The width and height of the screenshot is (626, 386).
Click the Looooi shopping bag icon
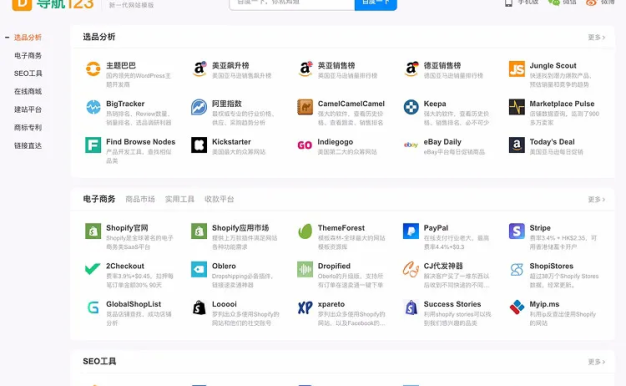(199, 307)
